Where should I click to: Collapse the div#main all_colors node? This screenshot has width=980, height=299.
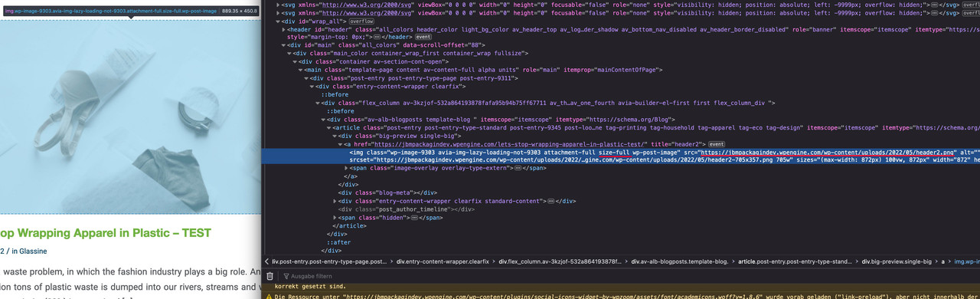(283, 45)
